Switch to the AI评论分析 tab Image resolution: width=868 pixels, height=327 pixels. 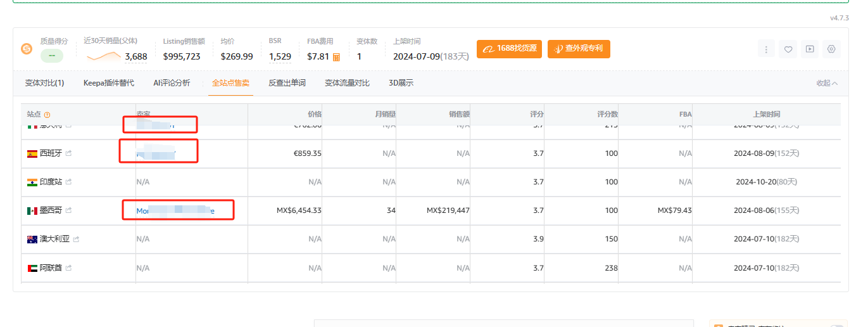(171, 83)
